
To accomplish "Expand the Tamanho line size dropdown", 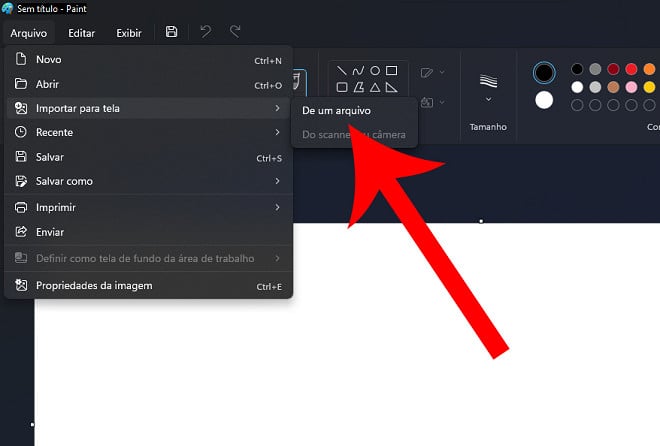I will [488, 89].
